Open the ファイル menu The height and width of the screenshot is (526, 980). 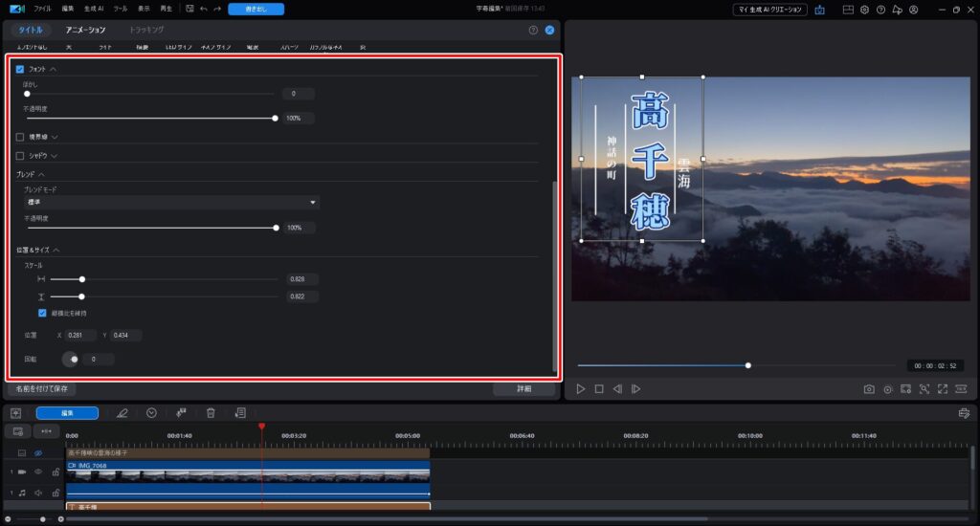(43, 9)
